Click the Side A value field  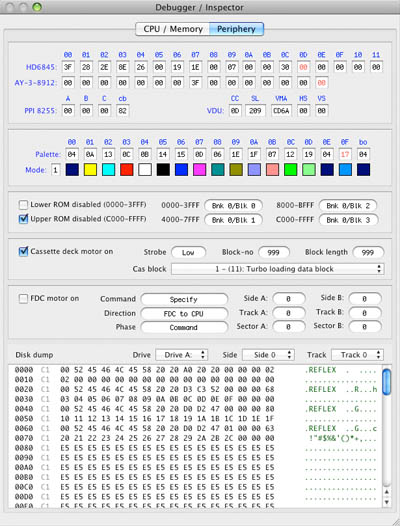[289, 299]
